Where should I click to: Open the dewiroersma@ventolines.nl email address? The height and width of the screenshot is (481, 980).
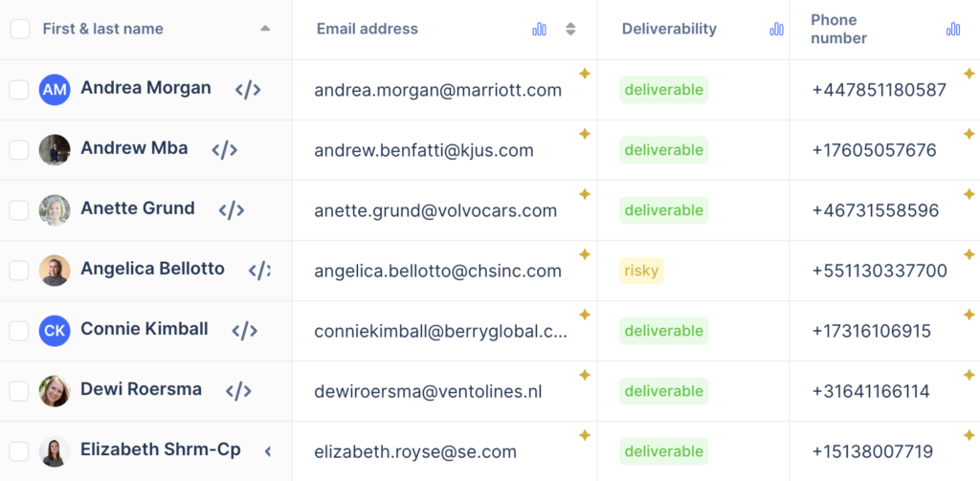[428, 391]
